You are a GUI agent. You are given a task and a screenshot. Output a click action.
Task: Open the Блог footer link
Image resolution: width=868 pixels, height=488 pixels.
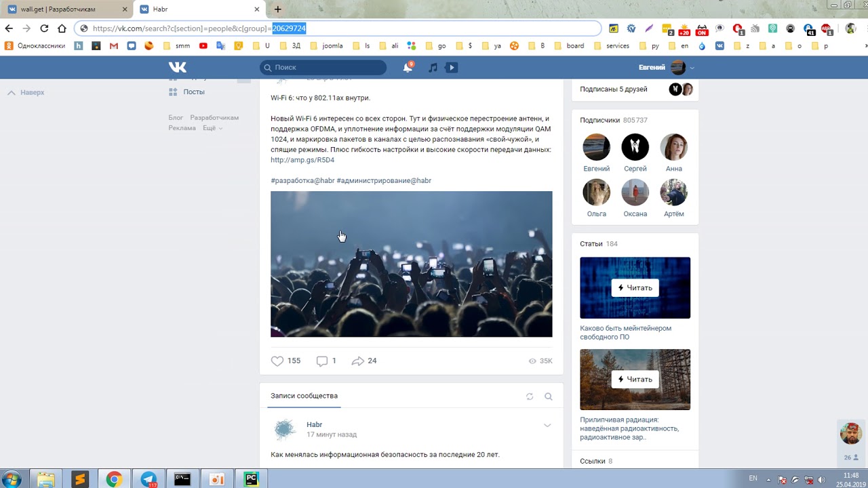pos(176,118)
